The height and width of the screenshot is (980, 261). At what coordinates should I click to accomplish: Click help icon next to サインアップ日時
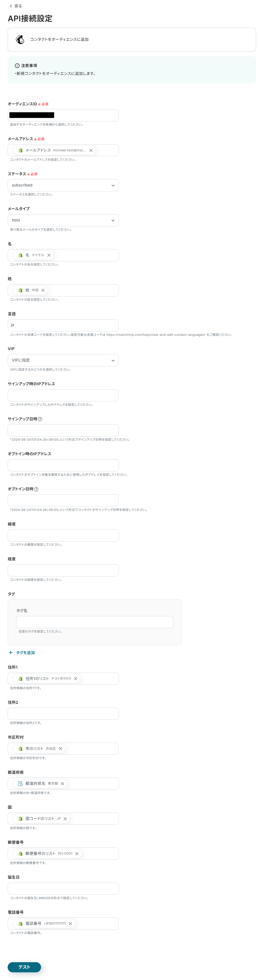40,419
